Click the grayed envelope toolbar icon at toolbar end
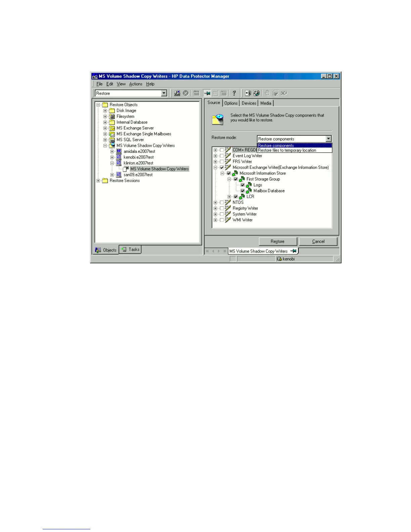The width and height of the screenshot is (411, 532). (284, 93)
